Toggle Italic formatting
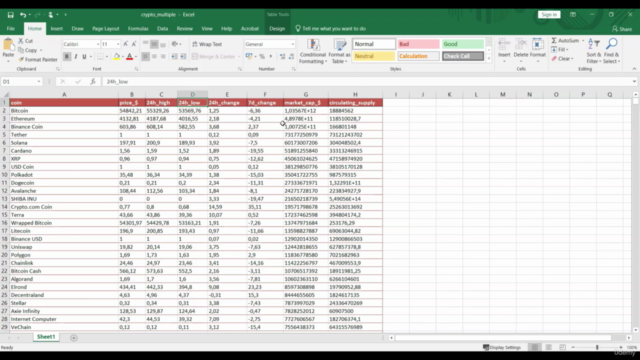Screen dimensions: 640x360 pyautogui.click(x=76, y=56)
